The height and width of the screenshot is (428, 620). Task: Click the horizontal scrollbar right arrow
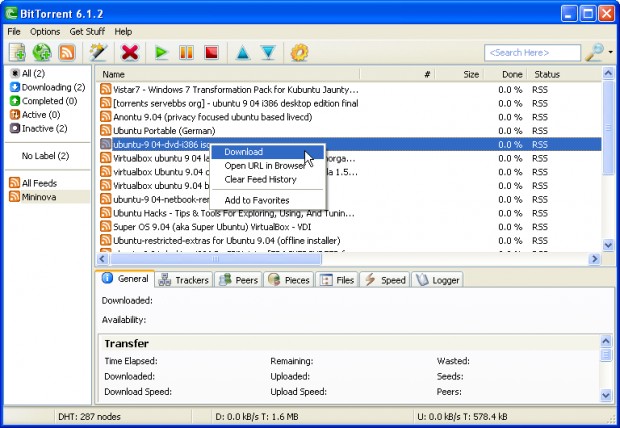(x=594, y=259)
